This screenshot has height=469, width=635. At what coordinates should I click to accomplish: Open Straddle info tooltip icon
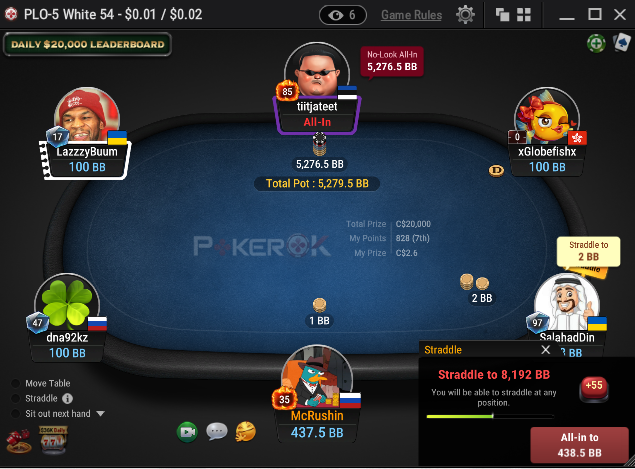click(x=67, y=399)
